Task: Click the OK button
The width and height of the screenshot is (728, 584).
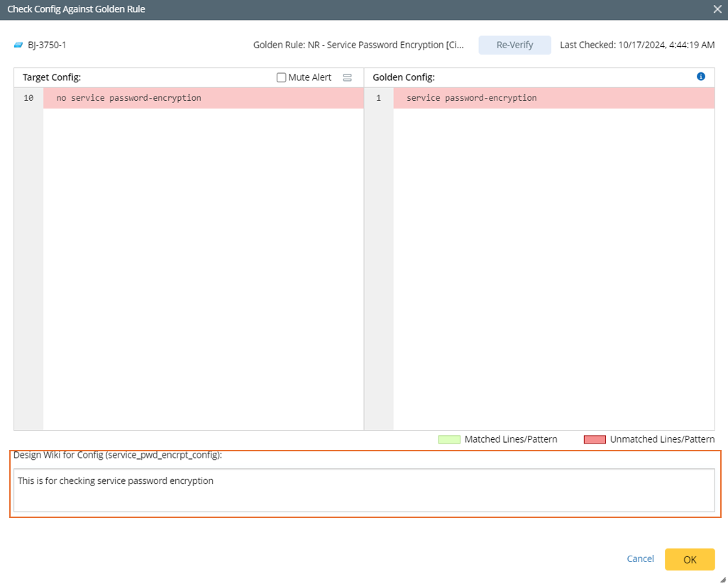Action: (689, 559)
